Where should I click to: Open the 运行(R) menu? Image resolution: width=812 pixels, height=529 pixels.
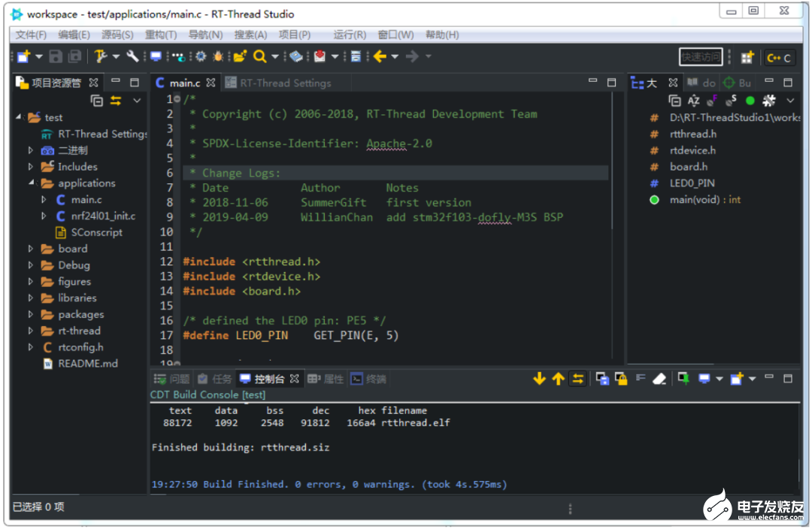click(350, 35)
